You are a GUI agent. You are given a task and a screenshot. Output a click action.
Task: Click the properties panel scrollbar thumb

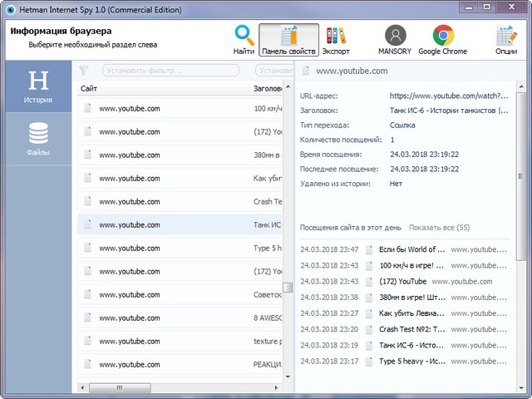(x=521, y=176)
